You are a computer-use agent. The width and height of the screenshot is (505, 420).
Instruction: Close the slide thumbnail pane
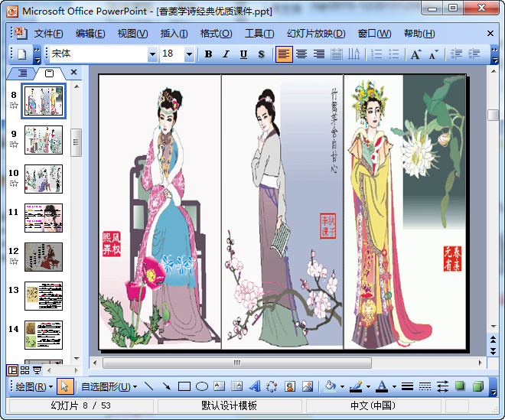click(73, 73)
